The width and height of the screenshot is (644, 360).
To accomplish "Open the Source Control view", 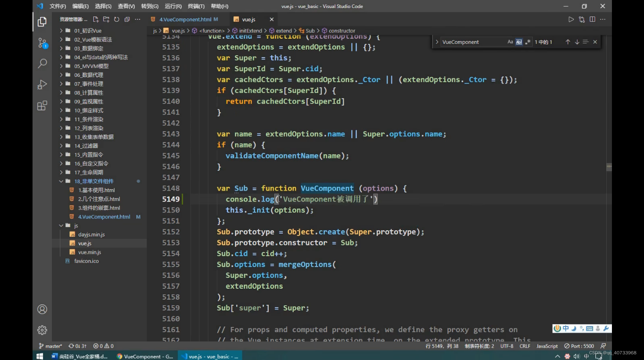I will tap(42, 43).
